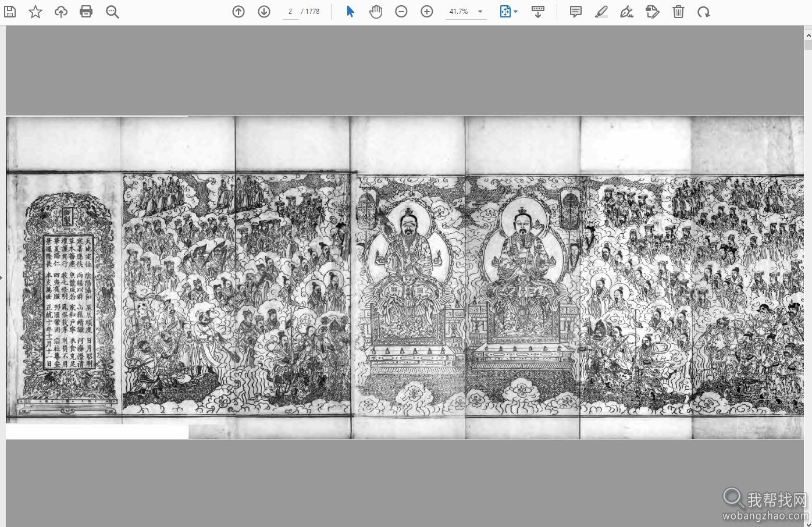This screenshot has height=527, width=812.
Task: Click the scrolling mode keyboard-arrow icon
Action: pos(538,12)
